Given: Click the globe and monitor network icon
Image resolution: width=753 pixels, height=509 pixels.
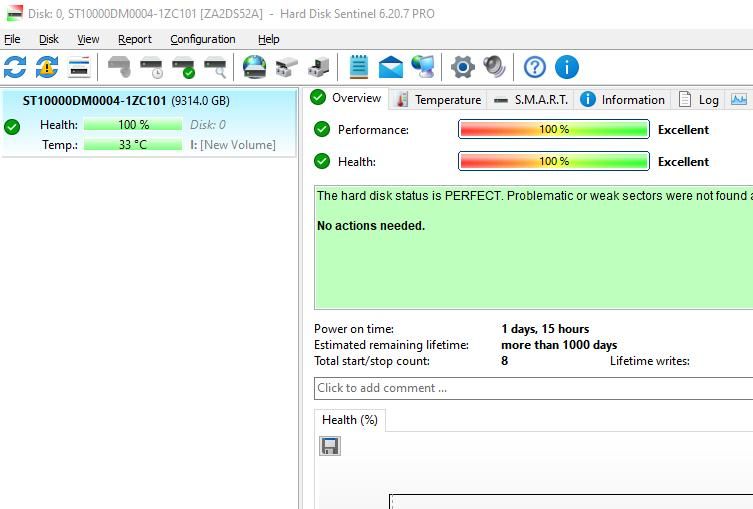Looking at the screenshot, I should pos(423,67).
